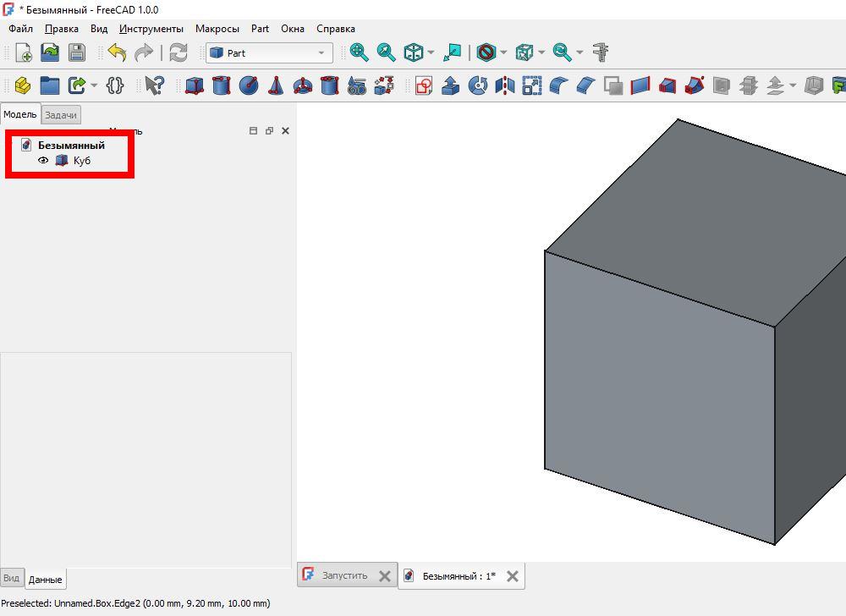Open the Макросы menu
The width and height of the screenshot is (846, 616).
point(217,29)
